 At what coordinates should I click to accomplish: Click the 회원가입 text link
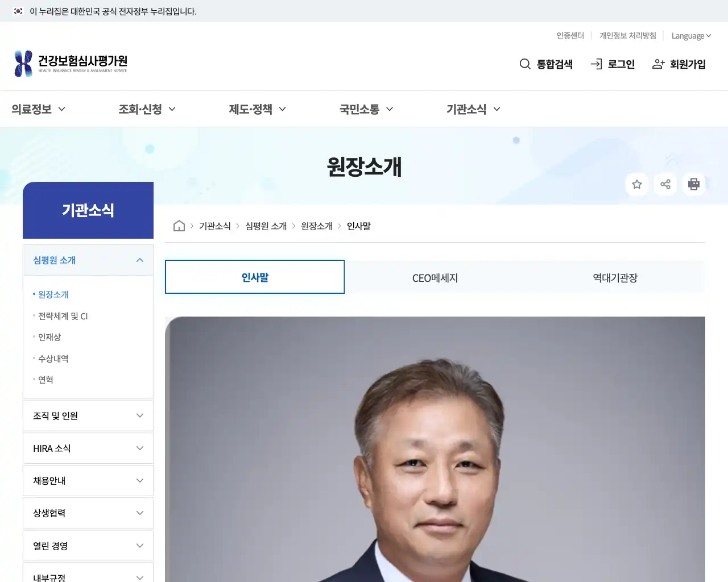pos(688,64)
